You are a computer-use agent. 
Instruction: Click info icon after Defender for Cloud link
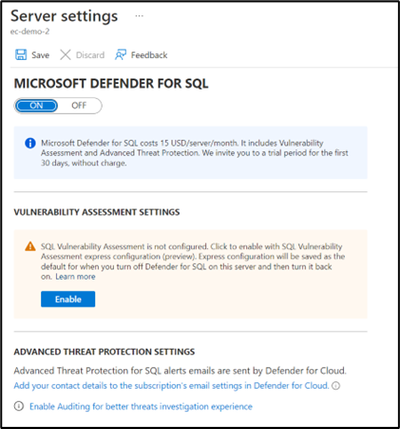(x=336, y=386)
